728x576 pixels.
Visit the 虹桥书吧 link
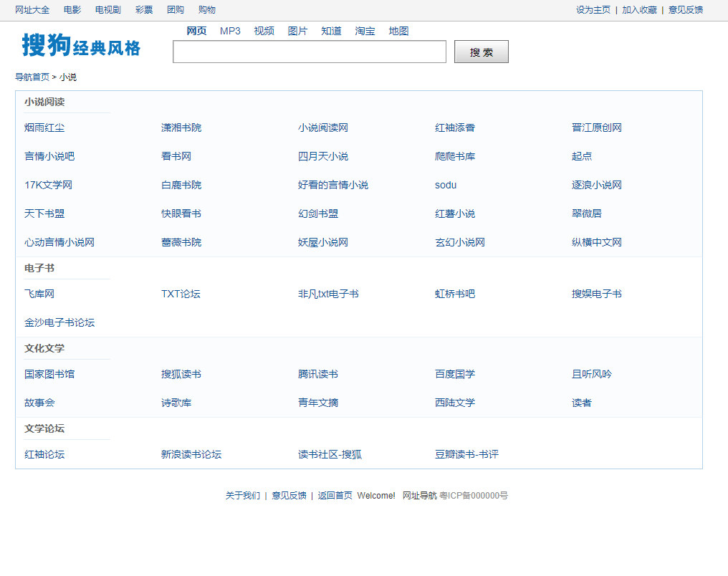tap(455, 294)
